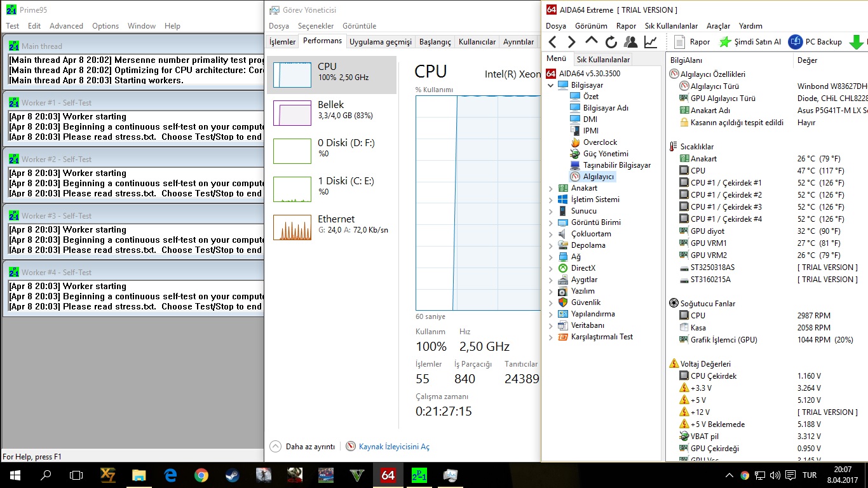Viewport: 868px width, 488px height.
Task: Collapse the Bilgisayar tree node
Action: [x=550, y=85]
